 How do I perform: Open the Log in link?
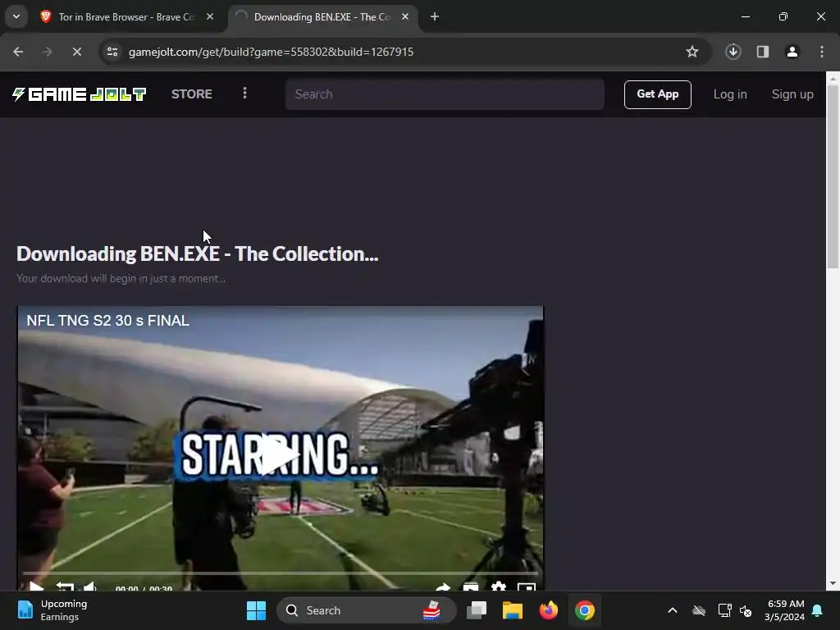(729, 94)
